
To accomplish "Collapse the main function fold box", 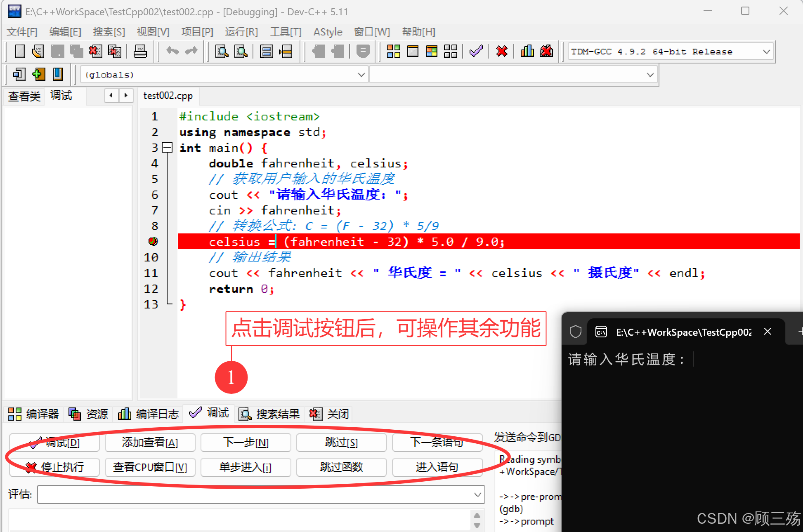I will coord(167,147).
